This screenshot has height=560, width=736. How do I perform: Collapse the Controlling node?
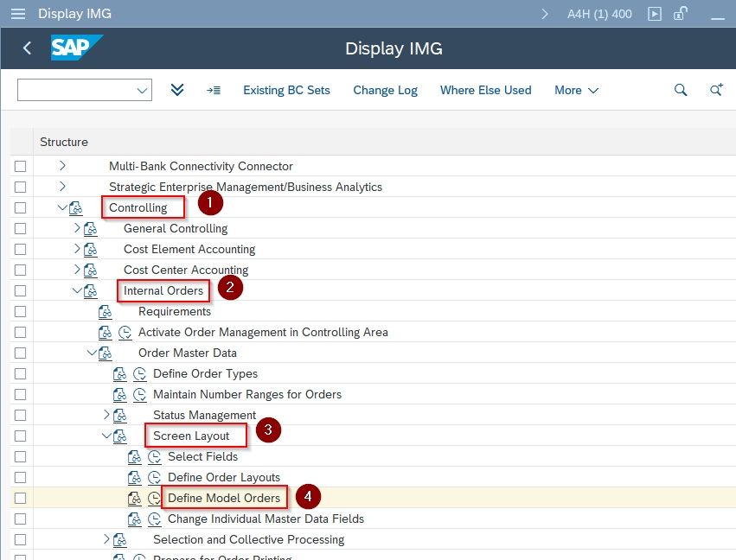(62, 207)
